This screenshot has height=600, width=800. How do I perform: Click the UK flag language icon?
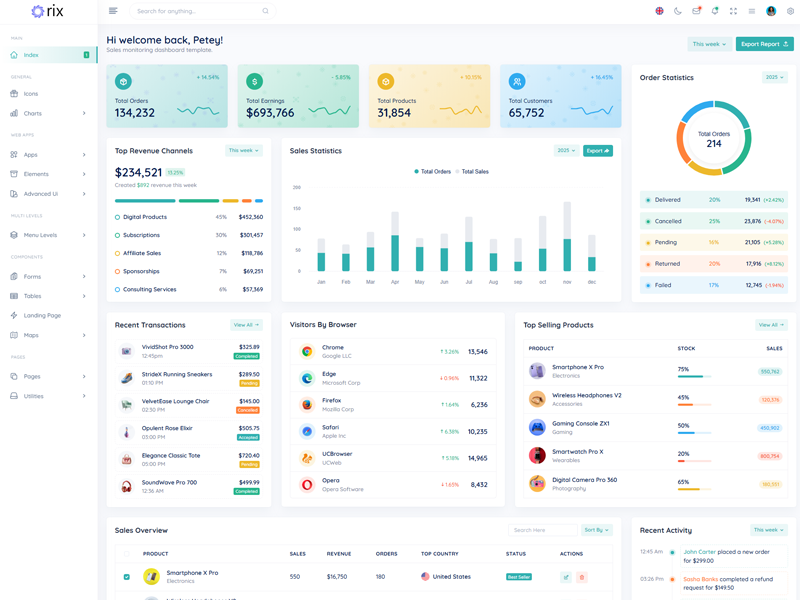click(x=659, y=11)
